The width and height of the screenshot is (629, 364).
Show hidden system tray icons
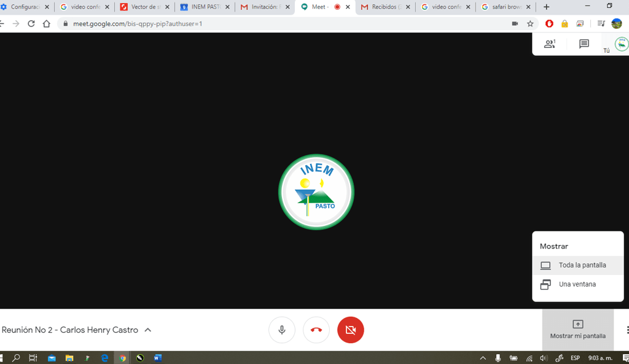(x=483, y=358)
